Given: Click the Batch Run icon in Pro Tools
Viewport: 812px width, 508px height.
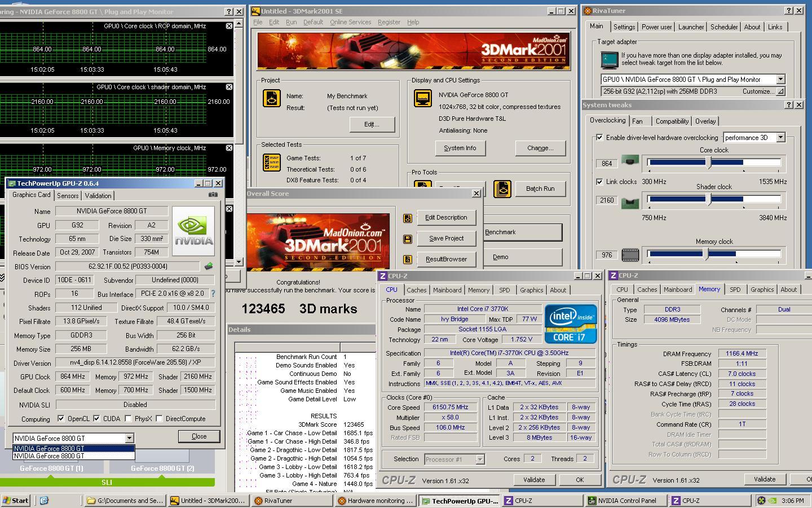Looking at the screenshot, I should click(x=502, y=189).
